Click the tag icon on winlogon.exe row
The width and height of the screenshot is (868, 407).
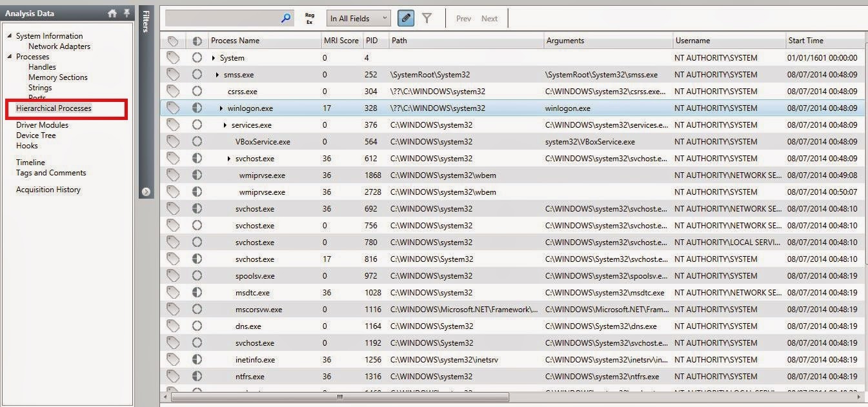pos(172,108)
